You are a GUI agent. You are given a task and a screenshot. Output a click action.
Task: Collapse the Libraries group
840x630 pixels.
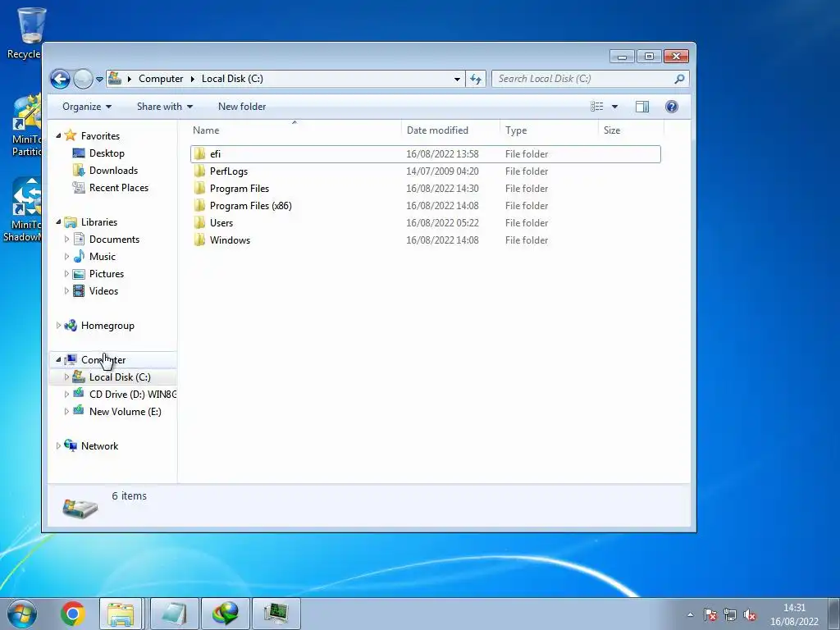click(x=58, y=221)
